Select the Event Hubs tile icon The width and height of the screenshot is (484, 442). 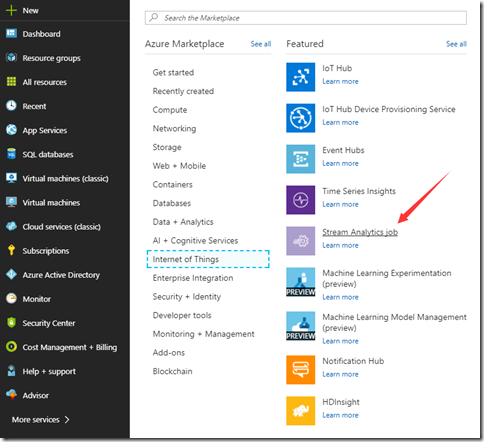[x=300, y=159]
